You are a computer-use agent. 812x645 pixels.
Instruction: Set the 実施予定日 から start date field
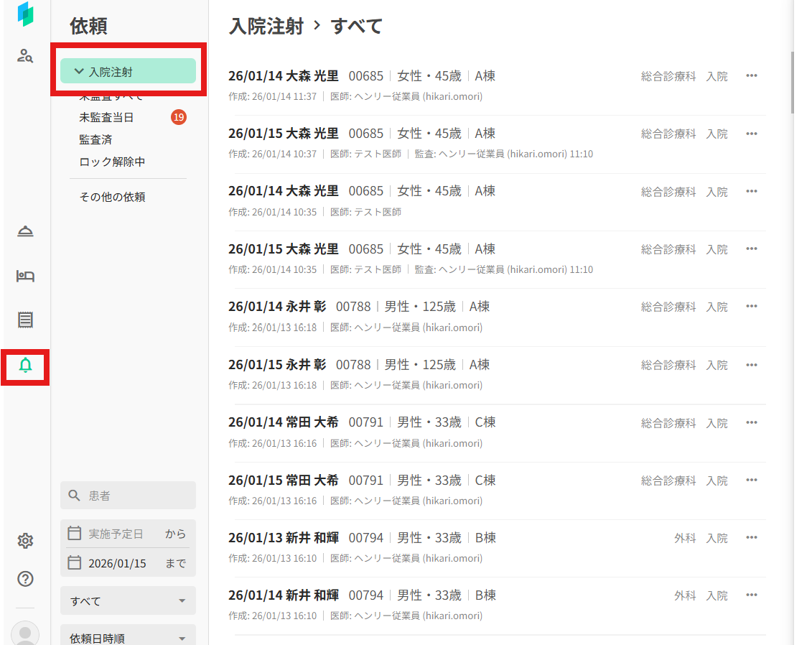point(128,534)
